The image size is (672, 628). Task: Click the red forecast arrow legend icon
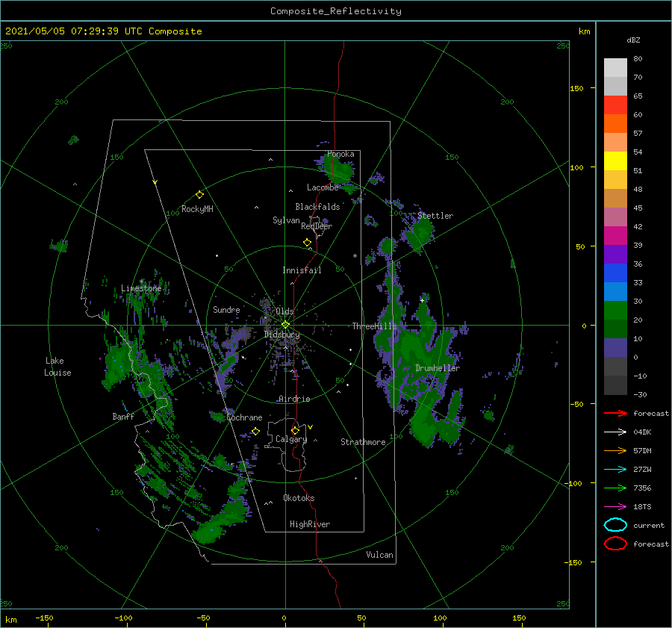click(615, 413)
